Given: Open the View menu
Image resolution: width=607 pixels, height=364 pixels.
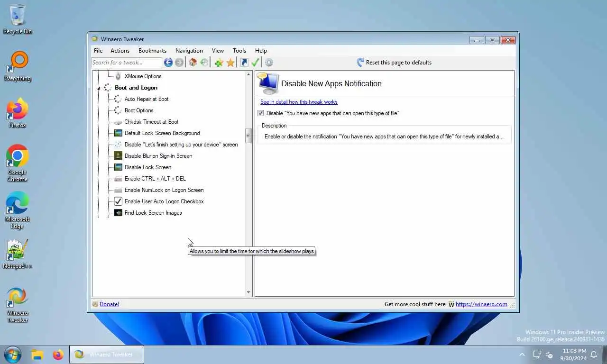Looking at the screenshot, I should [218, 51].
